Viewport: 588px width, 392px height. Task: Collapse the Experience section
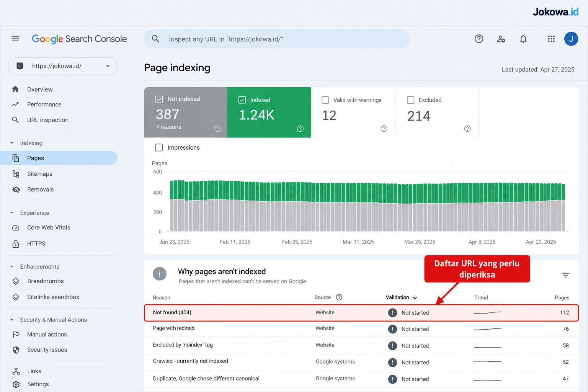[12, 212]
